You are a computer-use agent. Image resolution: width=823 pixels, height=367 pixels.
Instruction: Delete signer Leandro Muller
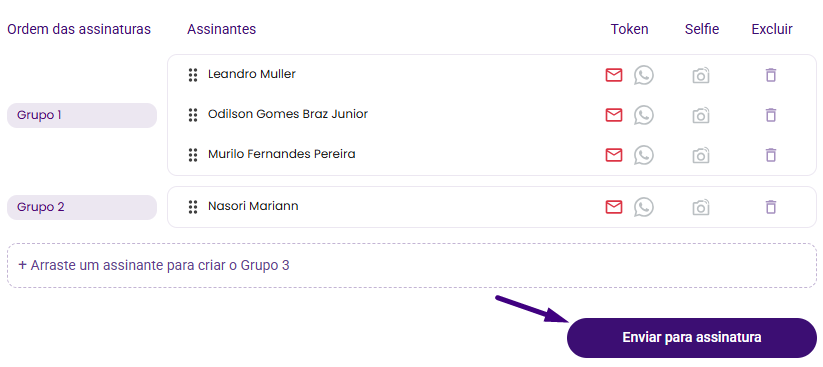click(771, 75)
